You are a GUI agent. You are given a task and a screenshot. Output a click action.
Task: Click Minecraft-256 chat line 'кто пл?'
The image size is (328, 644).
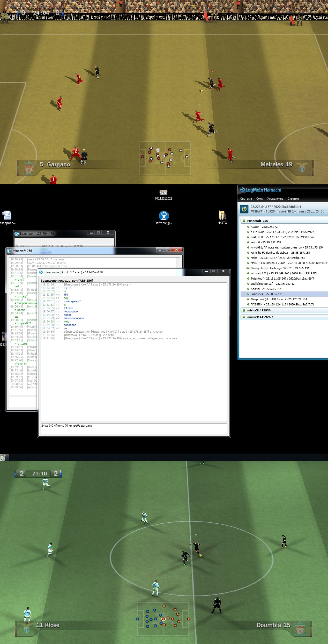(x=19, y=280)
